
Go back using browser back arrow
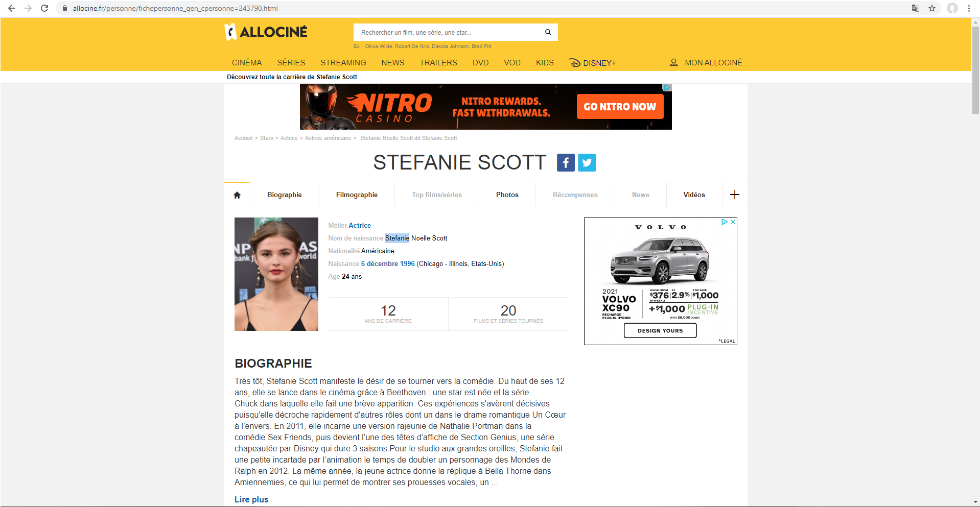12,8
